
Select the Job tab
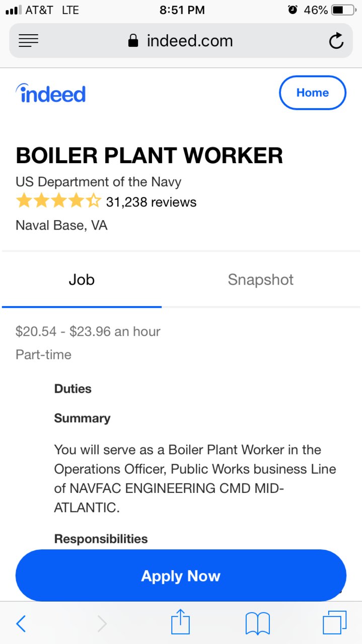pos(82,279)
